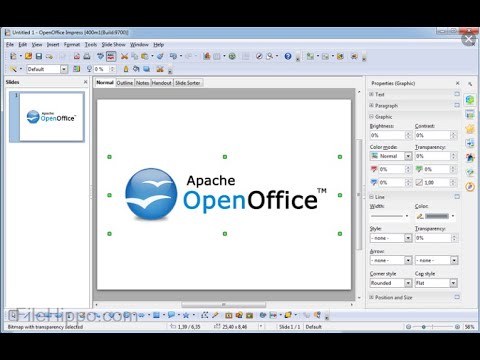This screenshot has width=480, height=360.
Task: Insert a chart from the toolbar
Action: pyautogui.click(x=207, y=56)
